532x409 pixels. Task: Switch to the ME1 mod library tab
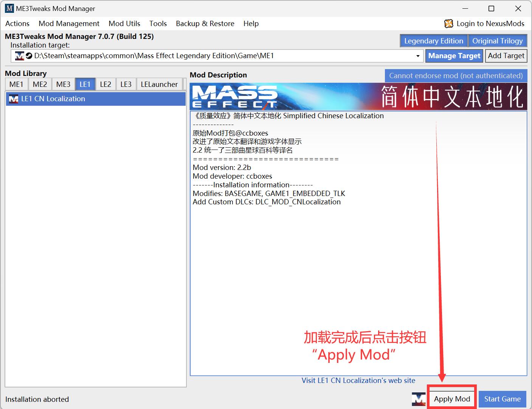pos(16,84)
